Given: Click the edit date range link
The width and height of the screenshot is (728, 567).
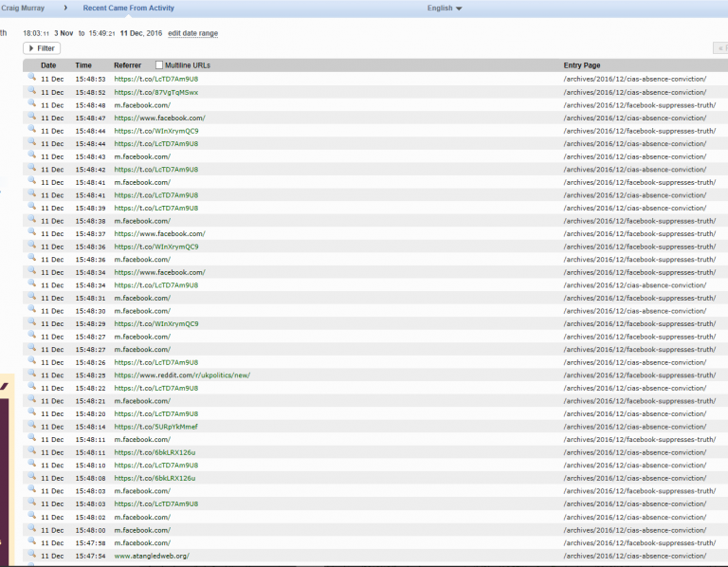Looking at the screenshot, I should 192,33.
